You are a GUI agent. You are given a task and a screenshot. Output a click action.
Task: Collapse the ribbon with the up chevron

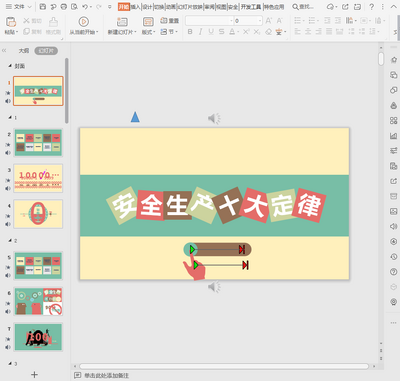[394, 7]
